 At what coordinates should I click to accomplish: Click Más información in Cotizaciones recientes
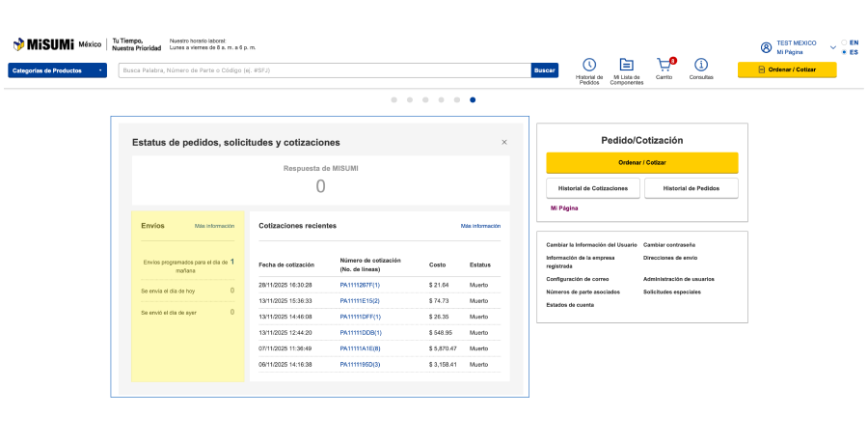[480, 226]
